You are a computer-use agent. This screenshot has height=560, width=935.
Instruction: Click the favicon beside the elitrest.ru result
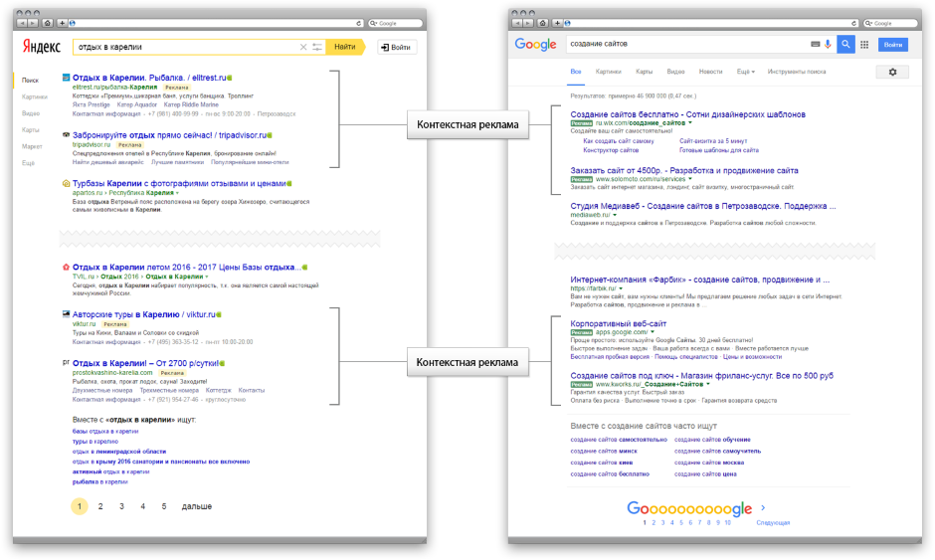[67, 78]
